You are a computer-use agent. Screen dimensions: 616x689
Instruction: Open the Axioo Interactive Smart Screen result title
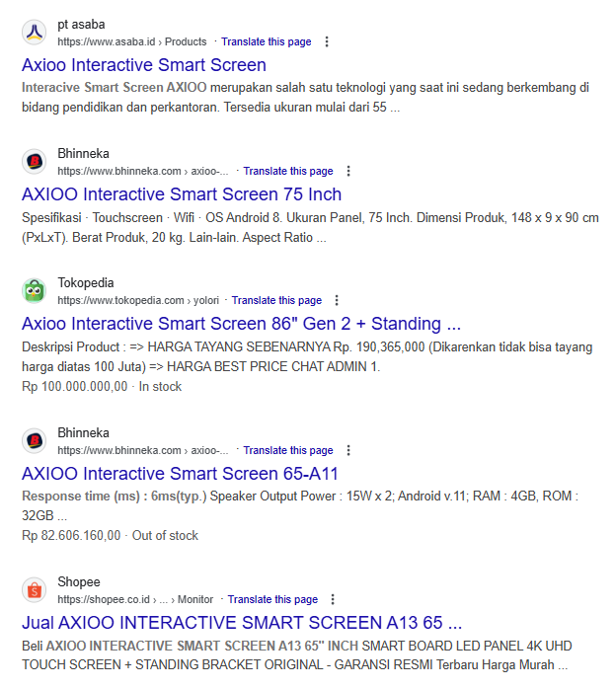[x=144, y=65]
